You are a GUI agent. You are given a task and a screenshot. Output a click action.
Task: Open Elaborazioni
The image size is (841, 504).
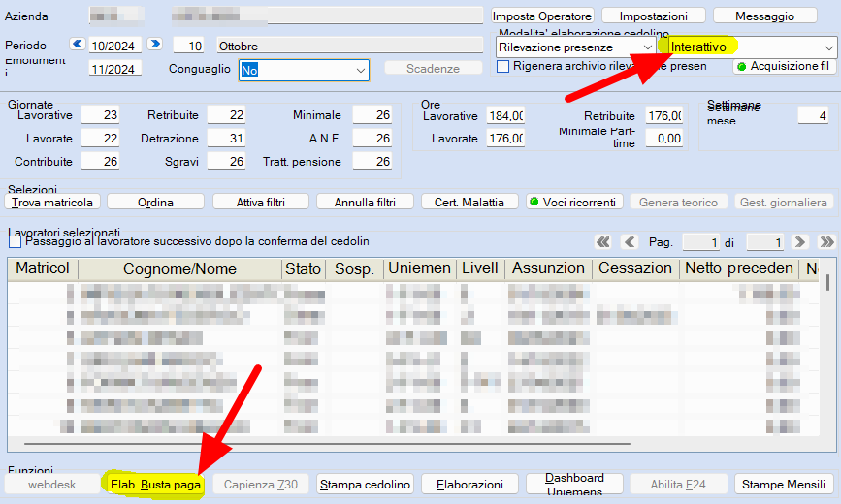coord(469,485)
